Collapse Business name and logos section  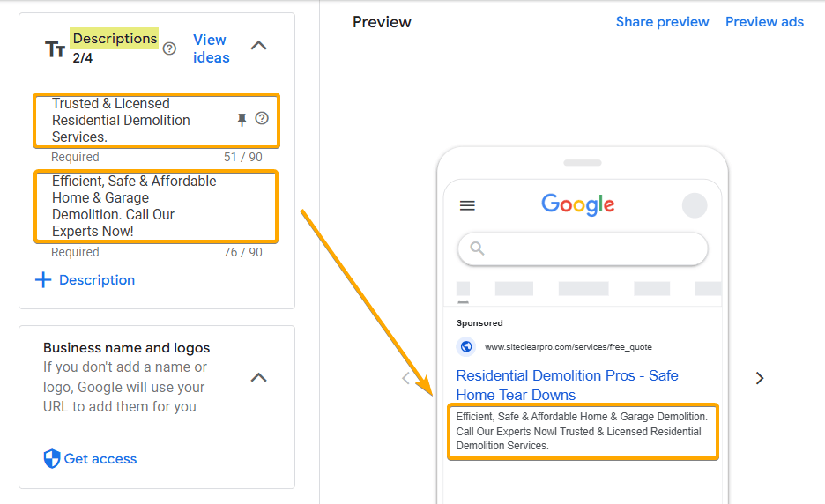[258, 377]
